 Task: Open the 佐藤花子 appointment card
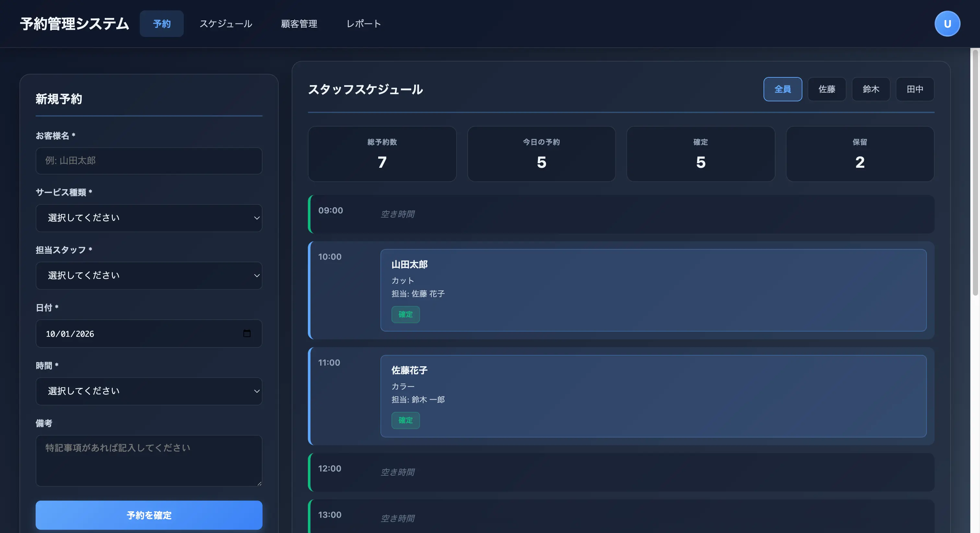coord(653,396)
